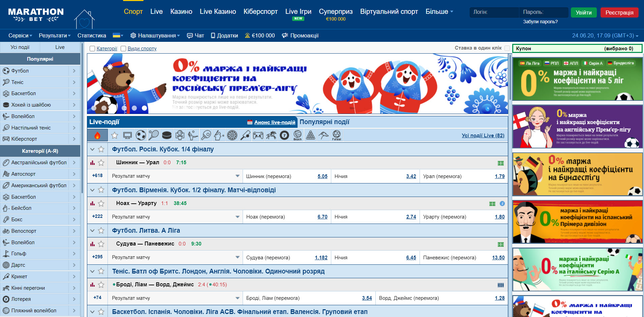Open the table tennis filter icon
Image resolution: width=644 pixels, height=317 pixels.
pyautogui.click(x=206, y=135)
